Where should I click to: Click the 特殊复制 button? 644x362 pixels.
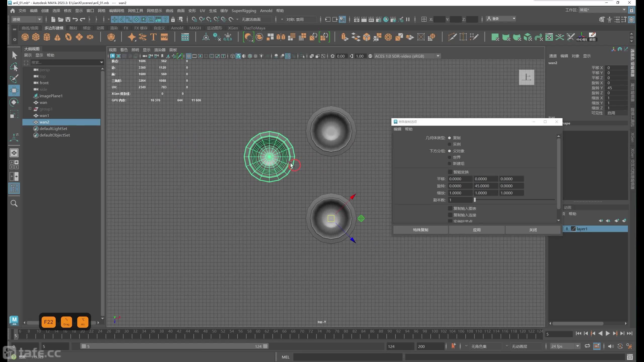tap(420, 230)
